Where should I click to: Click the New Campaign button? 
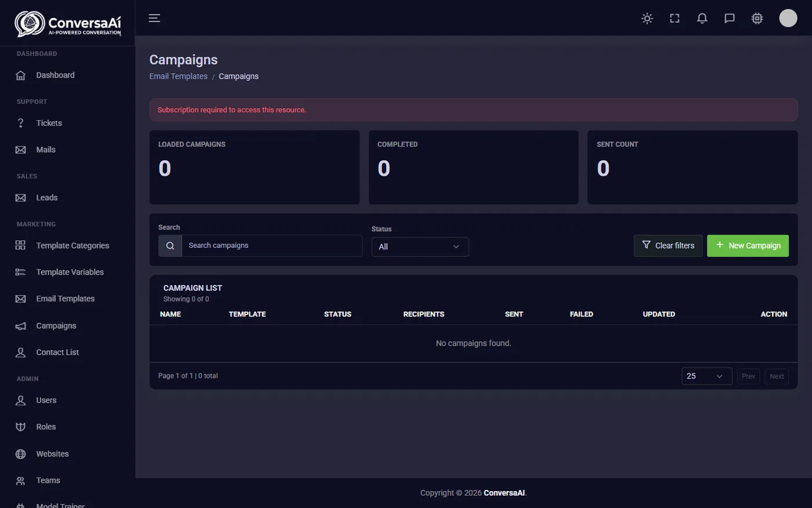(748, 246)
